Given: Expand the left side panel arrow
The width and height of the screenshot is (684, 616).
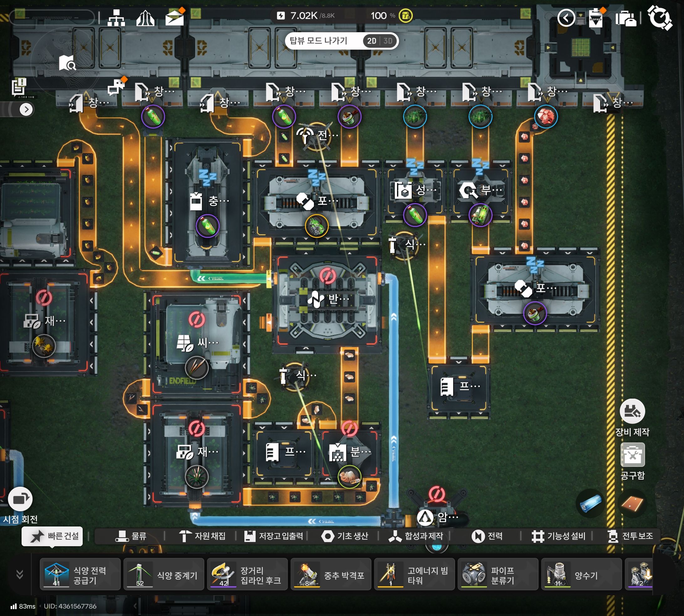Looking at the screenshot, I should click(x=26, y=109).
